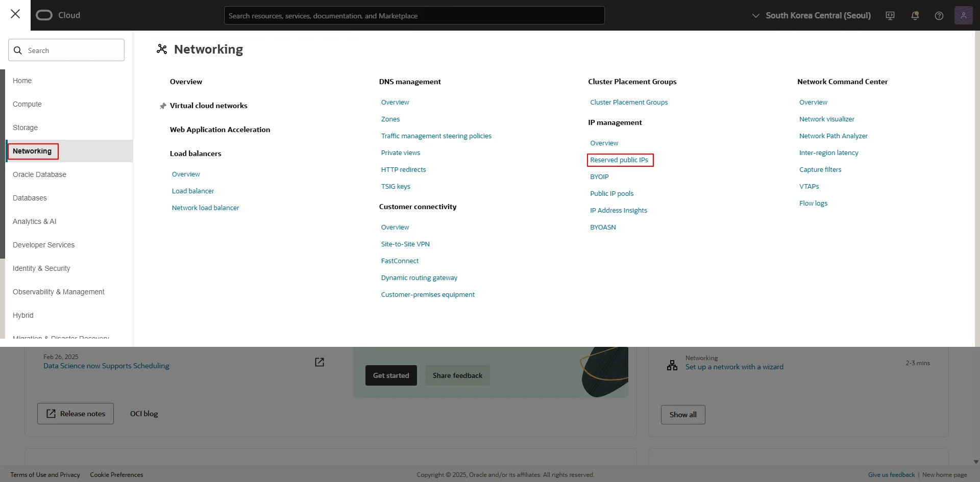
Task: Click the navigation menu Search field
Action: click(x=66, y=50)
